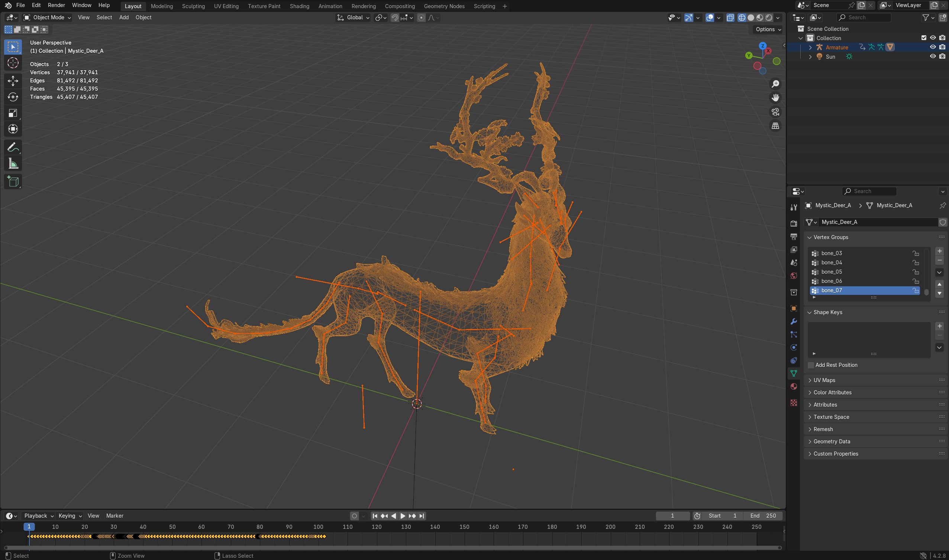This screenshot has height=560, width=949.
Task: Expand the Sun item in outliner
Action: coord(810,56)
